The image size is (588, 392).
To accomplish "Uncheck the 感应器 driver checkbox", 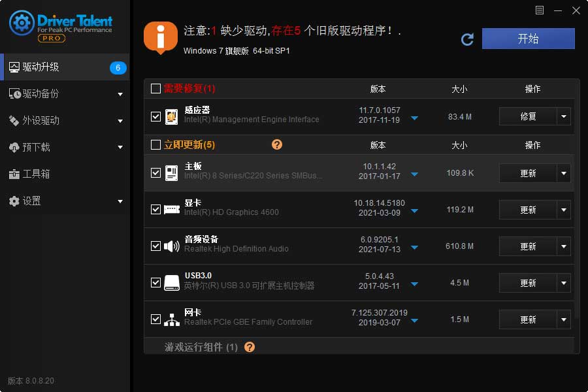I will pyautogui.click(x=155, y=117).
